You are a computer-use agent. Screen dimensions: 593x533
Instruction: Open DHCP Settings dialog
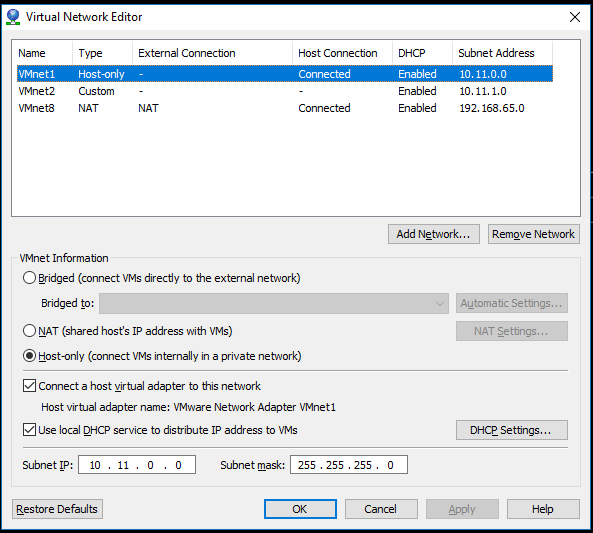512,430
